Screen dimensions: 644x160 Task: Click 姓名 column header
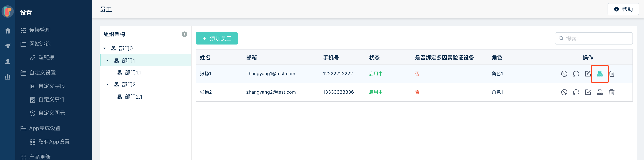click(x=205, y=58)
